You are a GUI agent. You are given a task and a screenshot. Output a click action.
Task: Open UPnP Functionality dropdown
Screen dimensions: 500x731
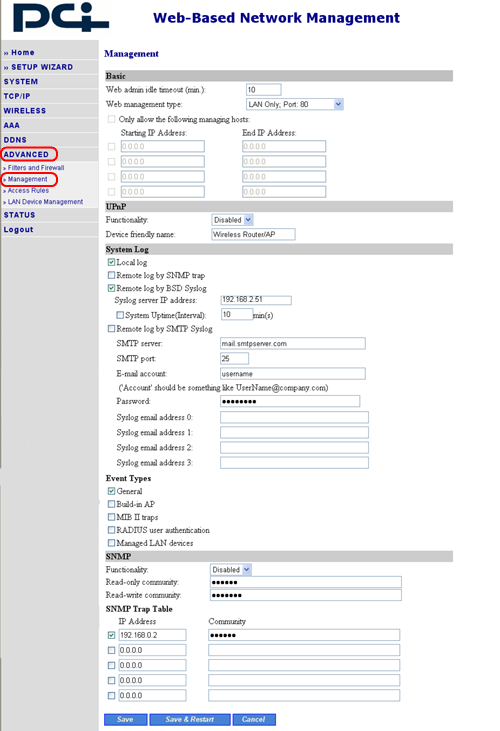pyautogui.click(x=233, y=220)
